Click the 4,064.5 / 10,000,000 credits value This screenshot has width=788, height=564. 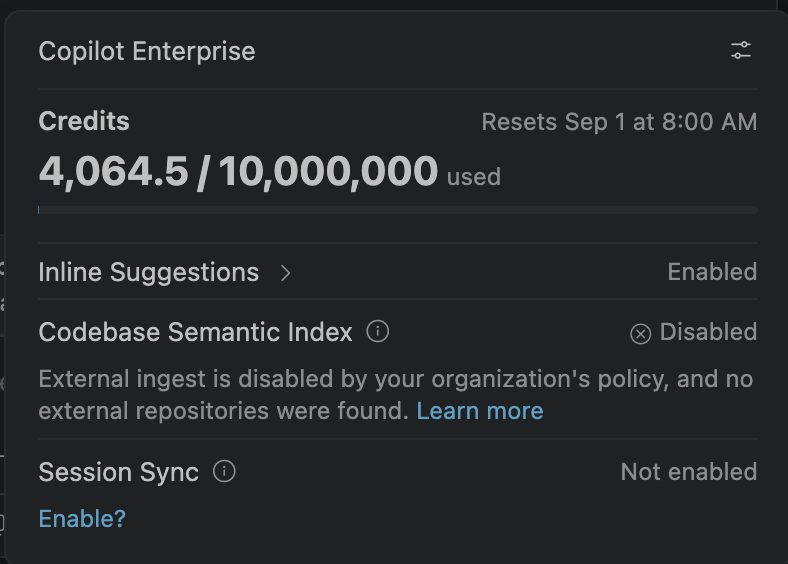(x=238, y=171)
